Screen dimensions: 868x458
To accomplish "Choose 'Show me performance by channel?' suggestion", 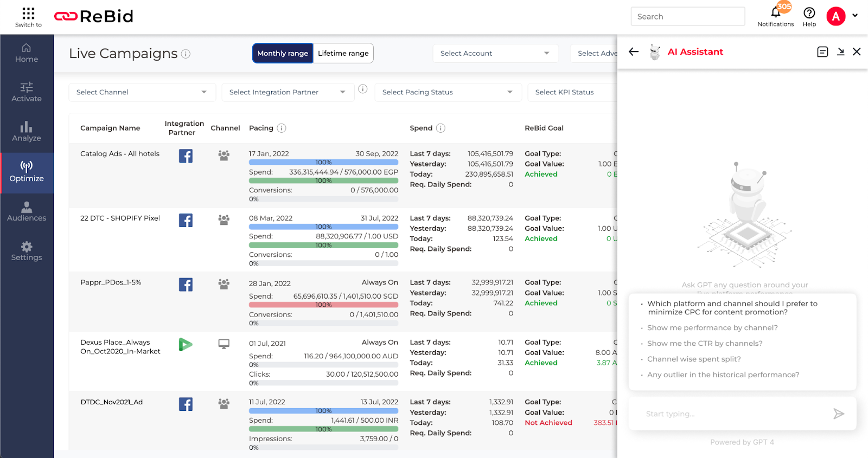I will pos(712,328).
